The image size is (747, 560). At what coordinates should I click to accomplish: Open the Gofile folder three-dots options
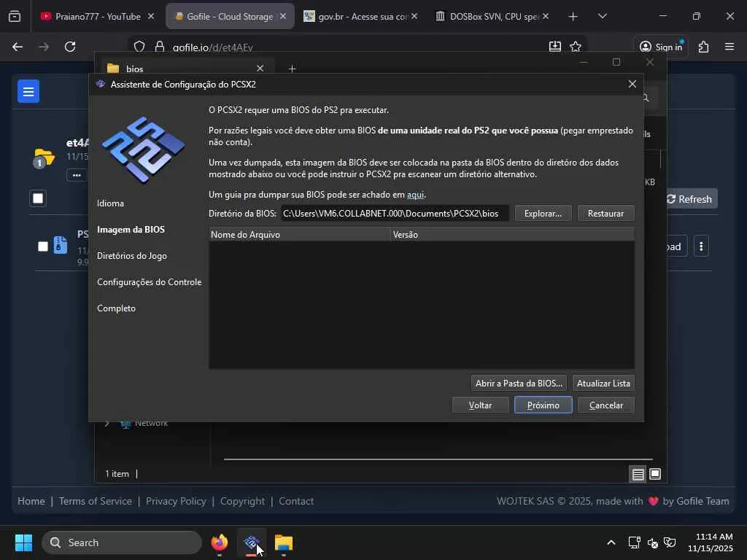pos(77,175)
